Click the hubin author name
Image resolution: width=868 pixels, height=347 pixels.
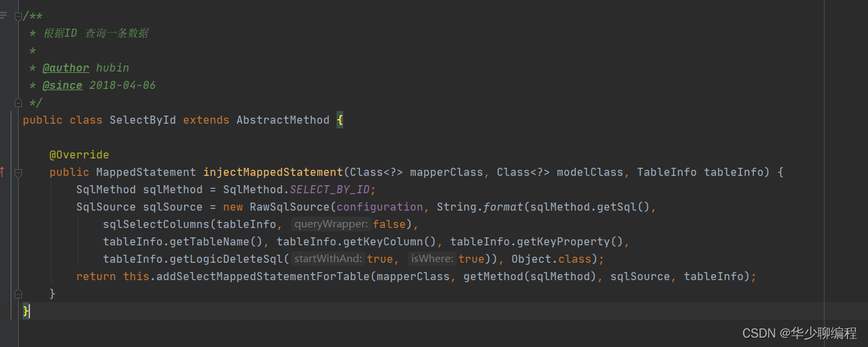click(x=113, y=68)
